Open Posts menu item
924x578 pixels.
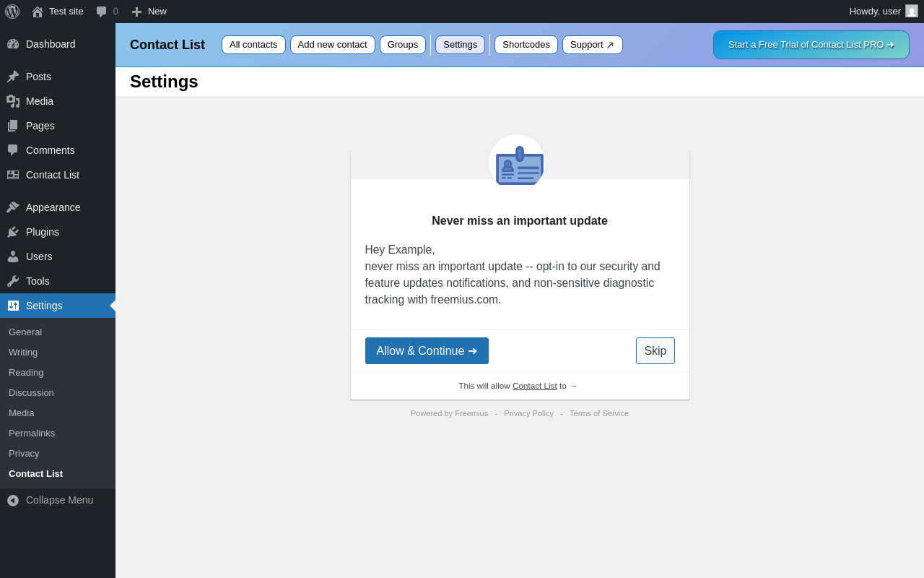(58, 77)
